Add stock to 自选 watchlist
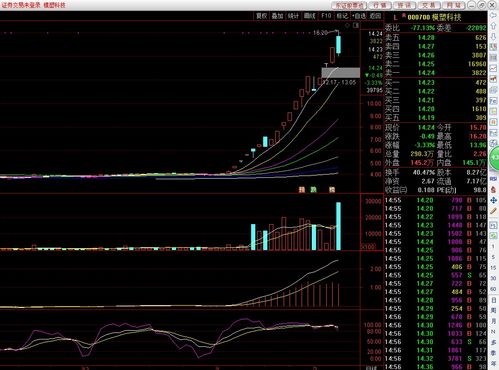 (x=359, y=16)
